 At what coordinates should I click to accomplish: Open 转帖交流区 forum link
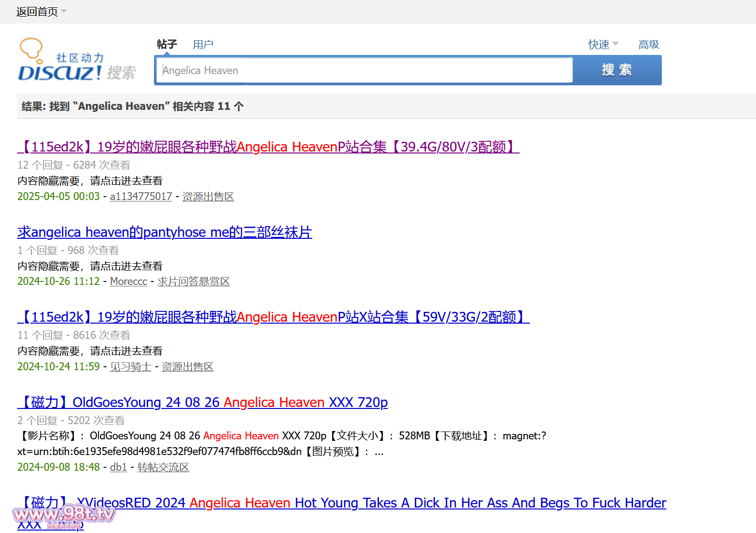[163, 467]
